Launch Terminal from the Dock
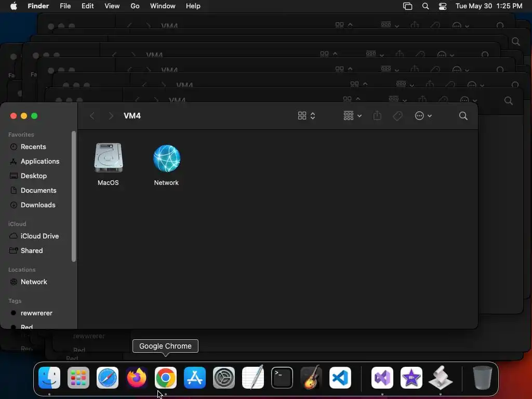 [x=282, y=378]
